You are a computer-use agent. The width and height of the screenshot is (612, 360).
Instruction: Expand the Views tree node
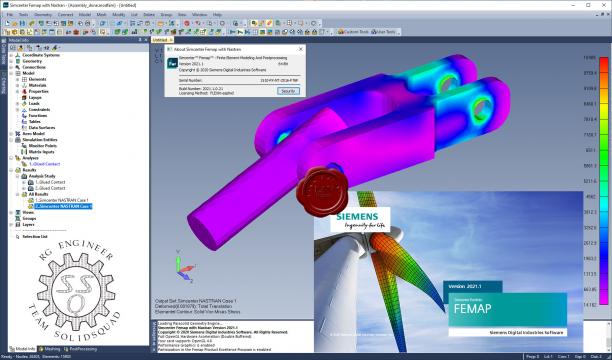click(x=11, y=212)
